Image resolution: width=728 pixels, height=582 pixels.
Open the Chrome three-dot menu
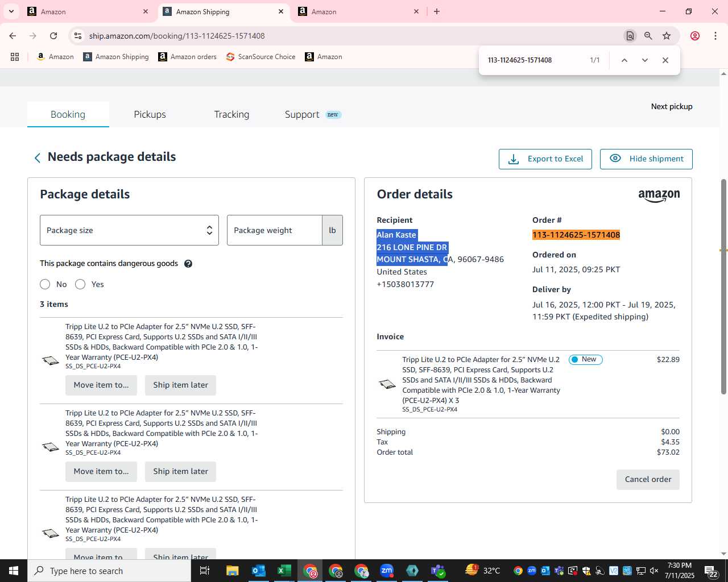715,36
